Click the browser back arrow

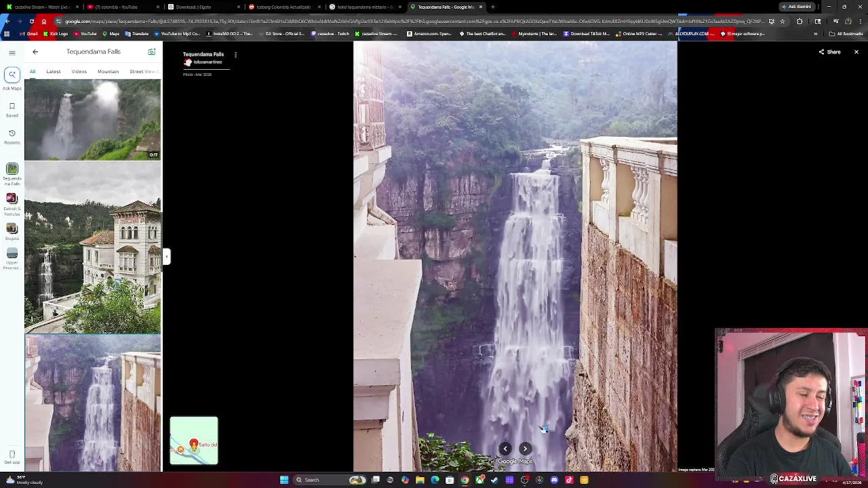point(7,21)
